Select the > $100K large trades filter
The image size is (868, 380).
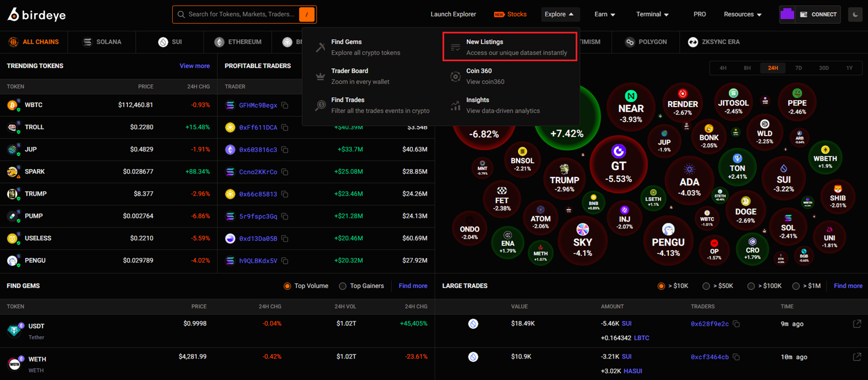751,286
